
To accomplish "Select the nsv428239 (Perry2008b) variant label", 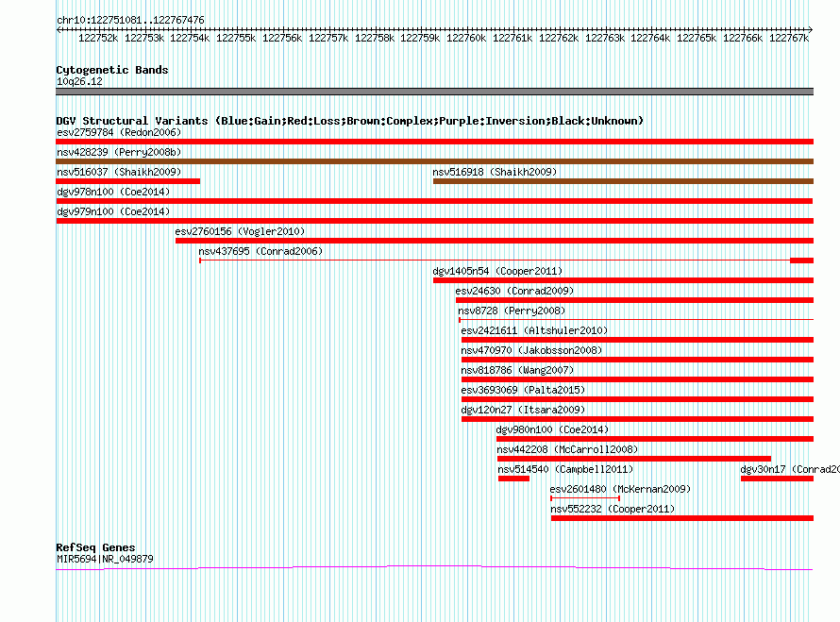I will pyautogui.click(x=119, y=152).
